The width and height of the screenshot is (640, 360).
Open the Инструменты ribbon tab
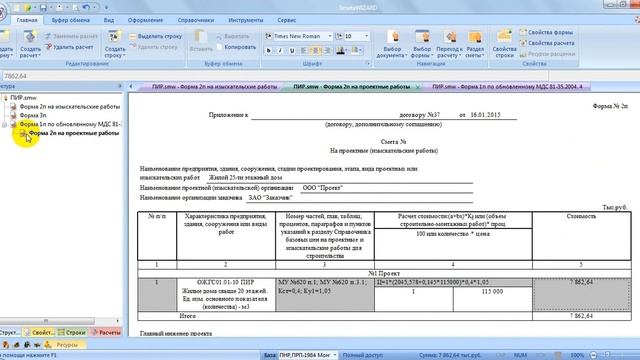246,20
